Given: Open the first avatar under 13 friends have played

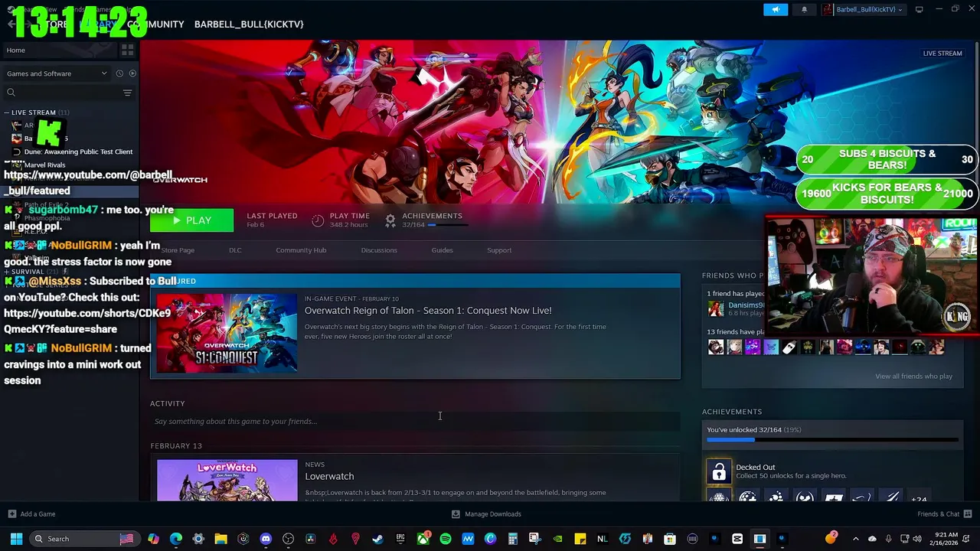Looking at the screenshot, I should click(x=716, y=347).
